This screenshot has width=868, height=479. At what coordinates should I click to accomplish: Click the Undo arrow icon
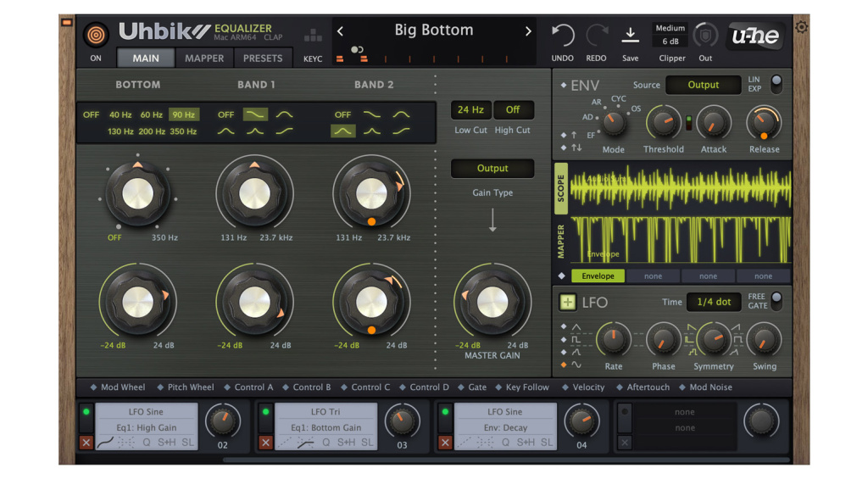pos(563,36)
